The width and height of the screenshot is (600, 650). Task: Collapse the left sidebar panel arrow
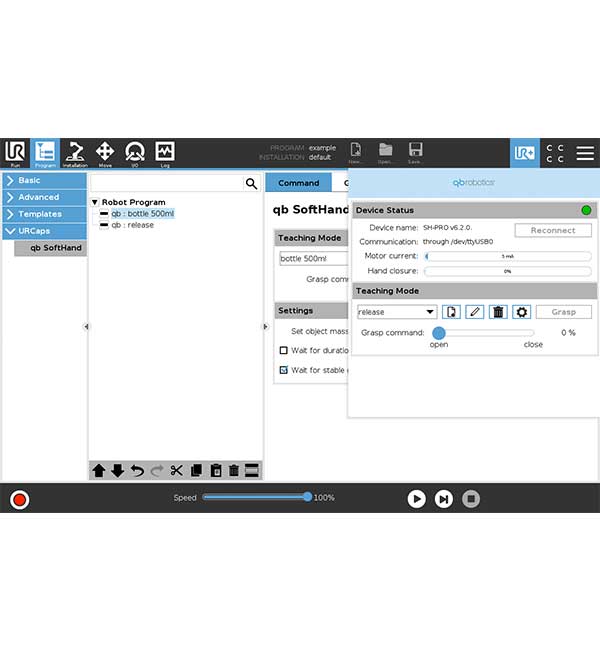(x=86, y=327)
